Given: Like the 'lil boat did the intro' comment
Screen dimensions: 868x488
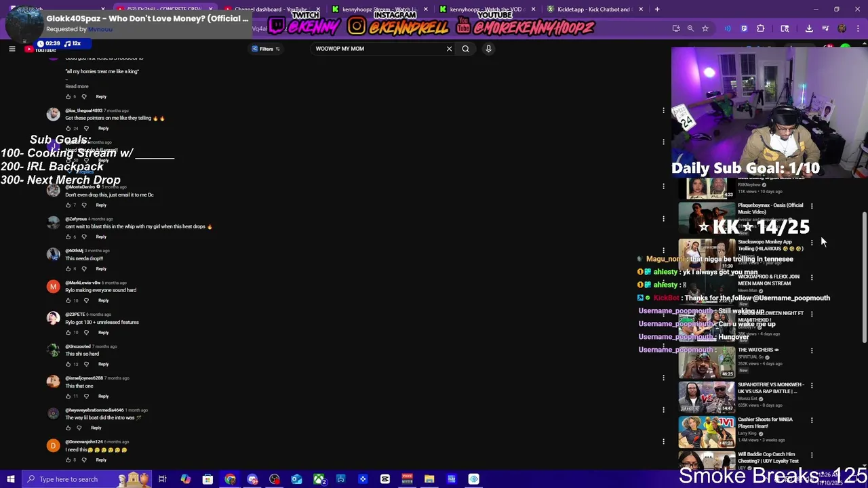Looking at the screenshot, I should pos(68,428).
